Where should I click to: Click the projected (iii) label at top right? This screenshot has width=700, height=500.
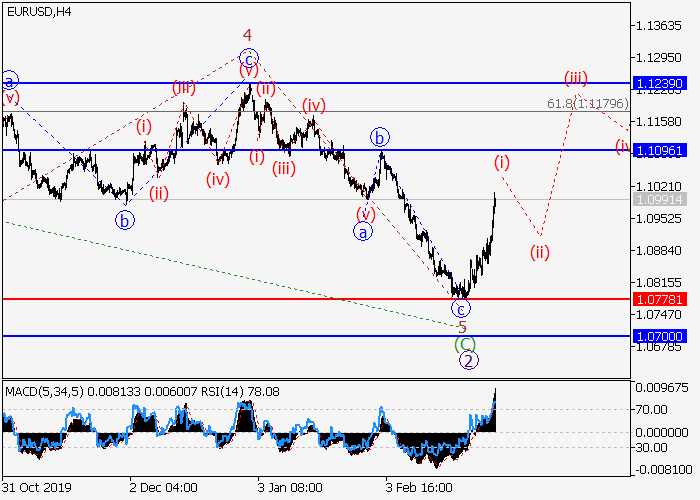coord(575,77)
